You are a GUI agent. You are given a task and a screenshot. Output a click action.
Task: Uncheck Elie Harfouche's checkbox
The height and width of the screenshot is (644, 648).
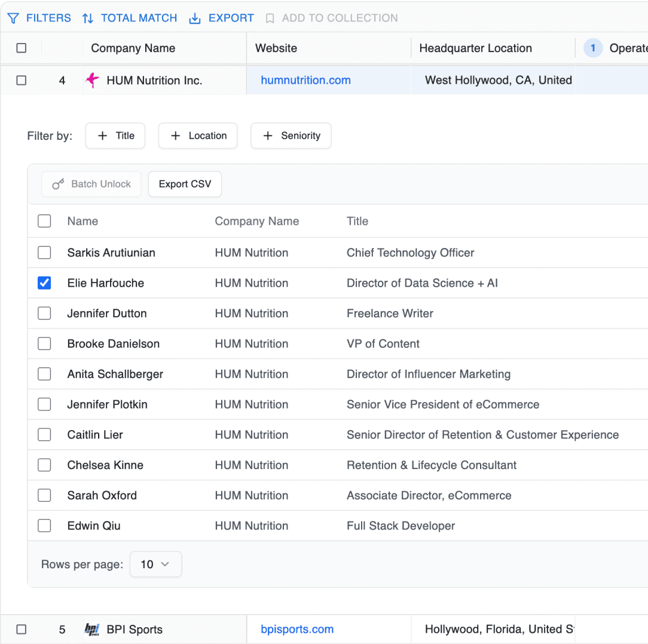pos(44,283)
